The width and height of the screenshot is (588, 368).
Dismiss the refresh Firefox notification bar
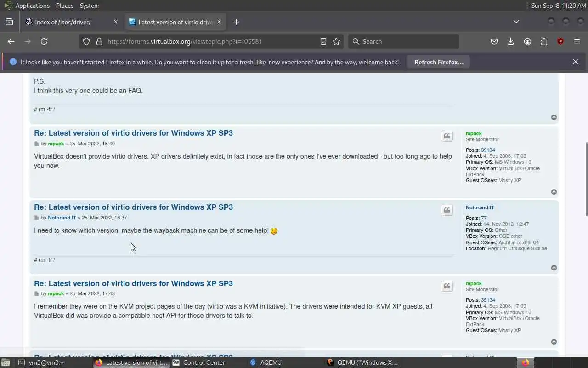[575, 62]
